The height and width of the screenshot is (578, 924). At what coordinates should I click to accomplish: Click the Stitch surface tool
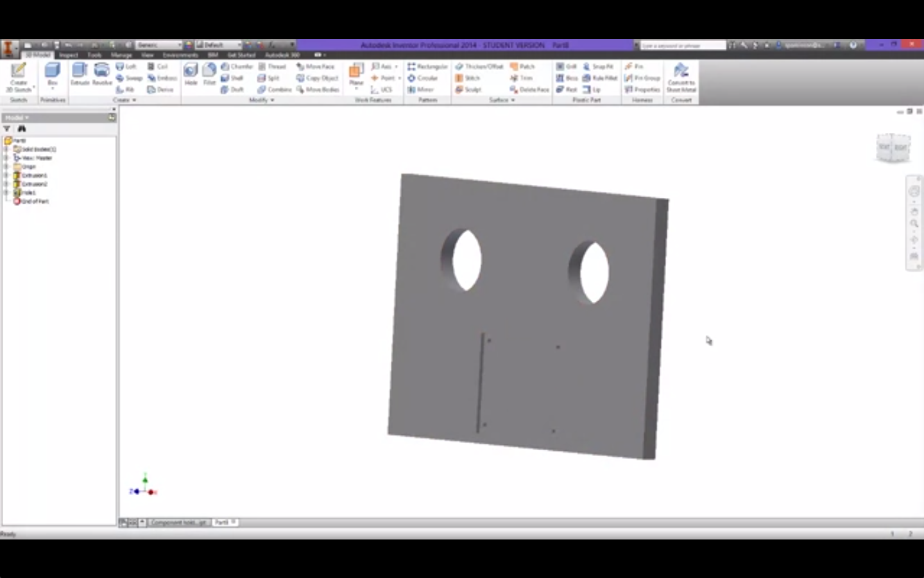point(468,78)
